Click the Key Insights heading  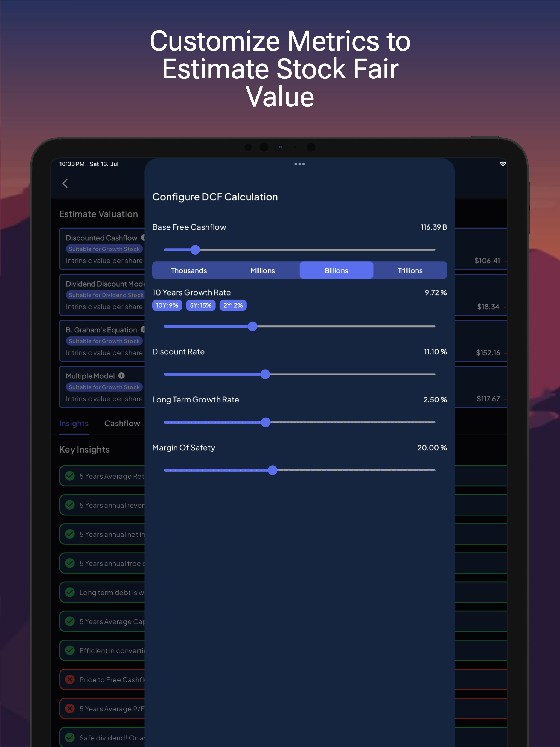click(84, 450)
